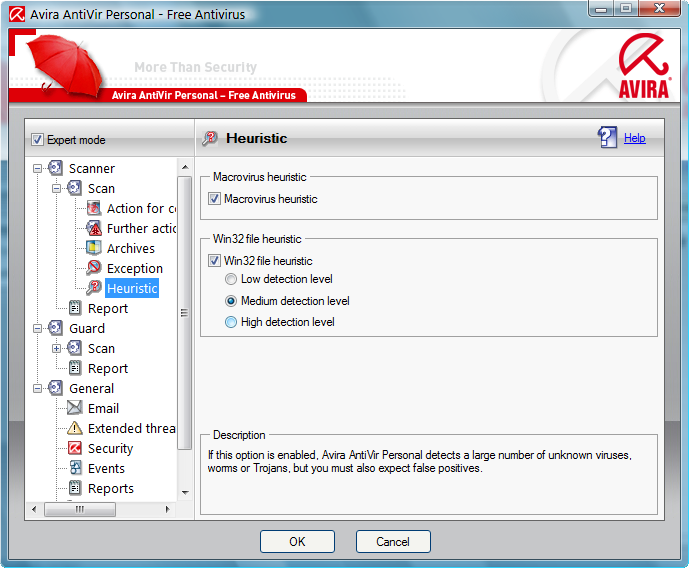Click horizontal scrollbar left arrow
This screenshot has width=689, height=568.
click(34, 509)
